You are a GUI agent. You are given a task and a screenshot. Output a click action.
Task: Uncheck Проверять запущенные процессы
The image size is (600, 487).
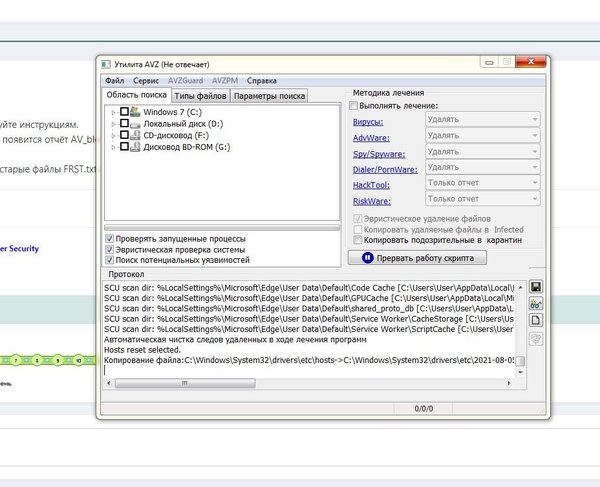click(110, 239)
